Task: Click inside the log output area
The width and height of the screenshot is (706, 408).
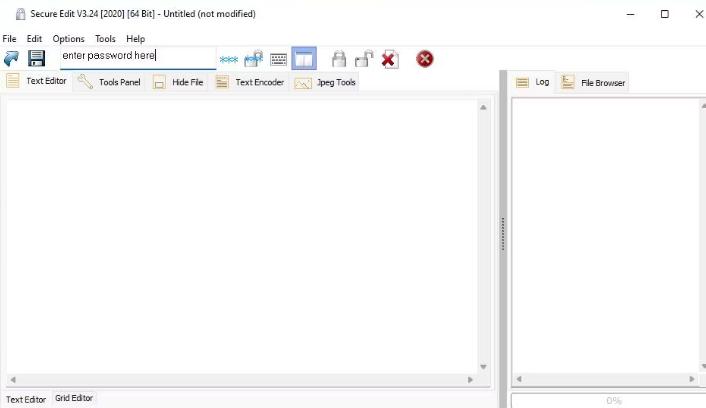Action: click(606, 236)
